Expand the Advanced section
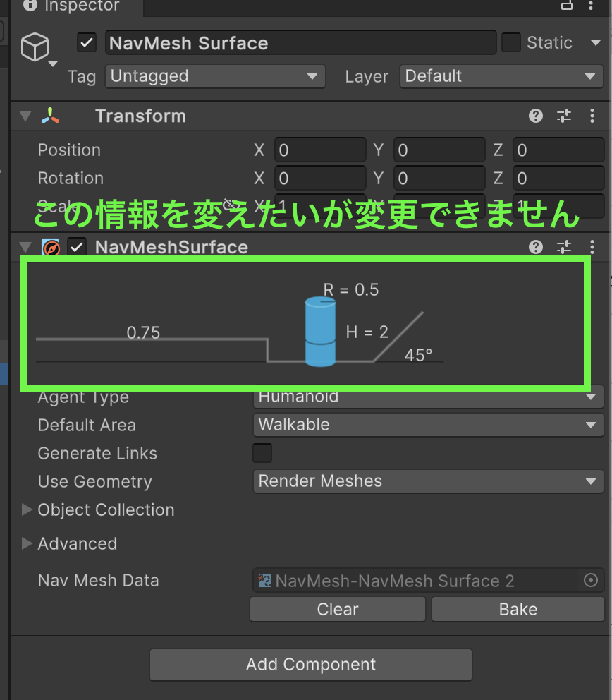The width and height of the screenshot is (612, 700). (26, 543)
